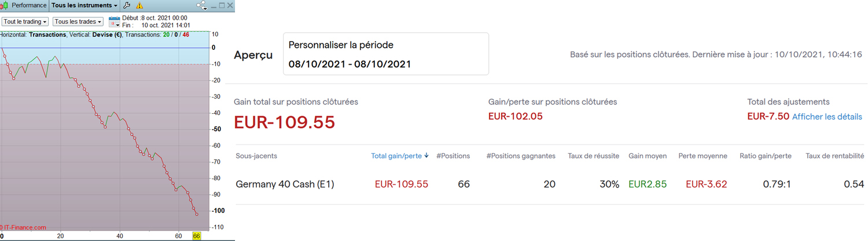
Task: Open the share icon menu
Action: click(x=202, y=5)
